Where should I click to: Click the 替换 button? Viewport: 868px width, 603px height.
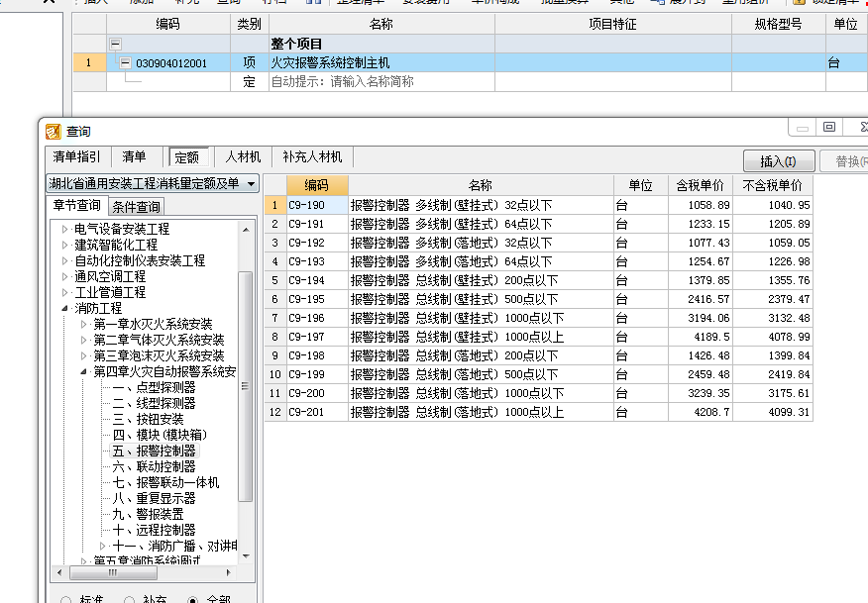click(843, 161)
